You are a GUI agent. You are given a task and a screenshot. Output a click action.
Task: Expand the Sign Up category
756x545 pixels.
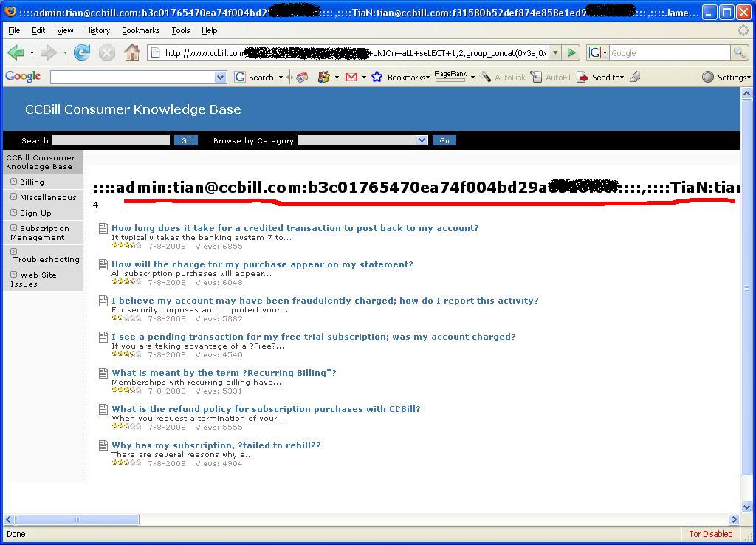tap(13, 213)
